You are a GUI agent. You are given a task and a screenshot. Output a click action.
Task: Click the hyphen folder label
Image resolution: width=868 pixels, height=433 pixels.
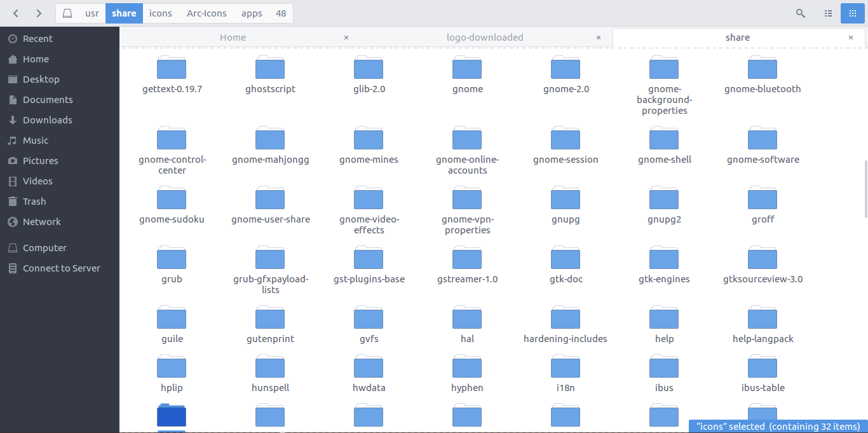(x=467, y=388)
